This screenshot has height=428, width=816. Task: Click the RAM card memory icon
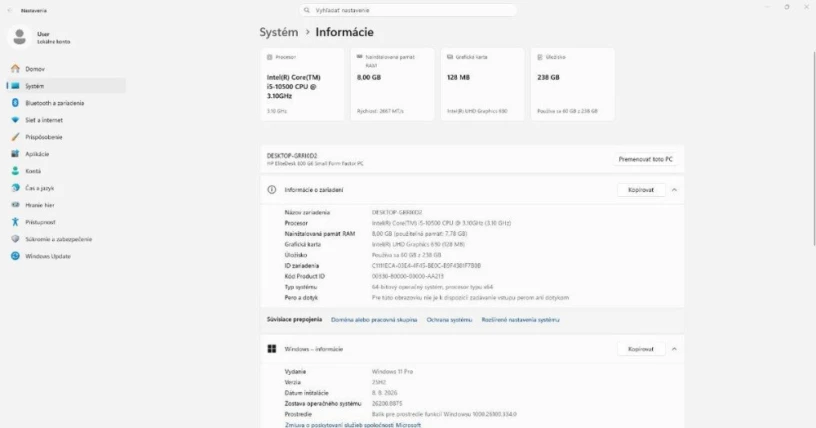(360, 57)
